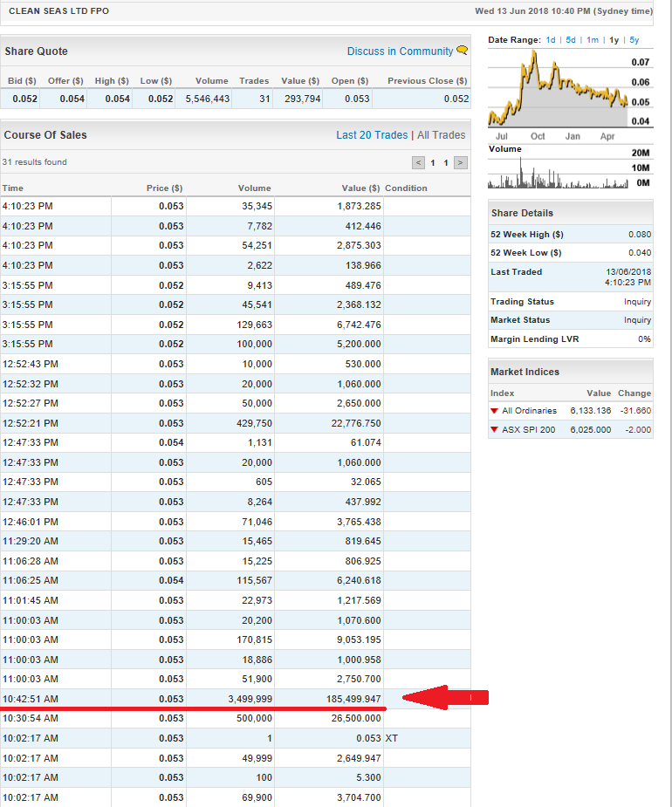Click the volume bar chart
672x807 pixels.
(559, 173)
